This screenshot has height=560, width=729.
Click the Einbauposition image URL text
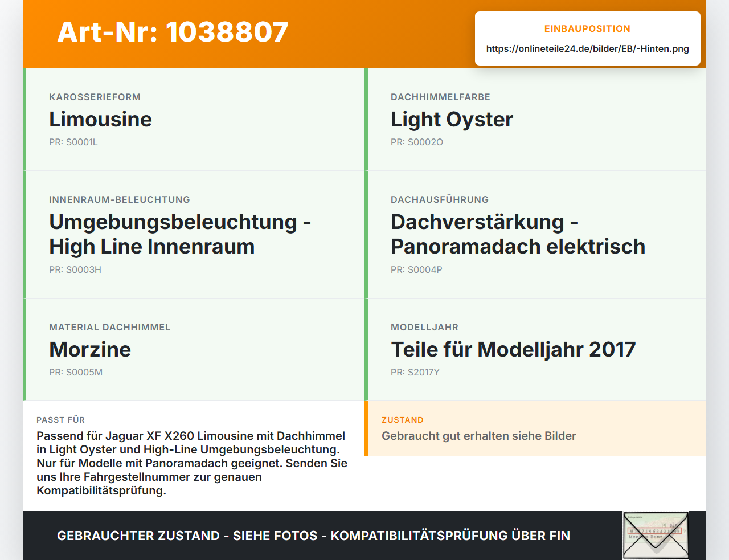588,48
